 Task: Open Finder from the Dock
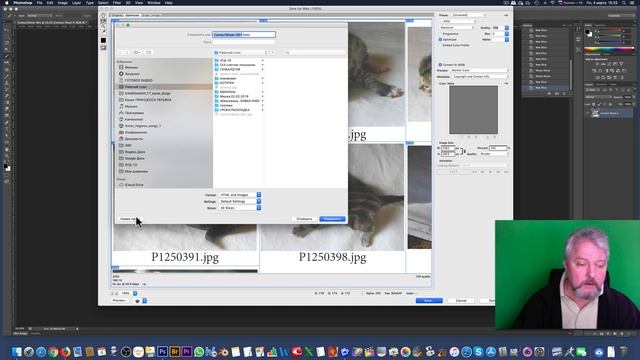click(x=17, y=351)
